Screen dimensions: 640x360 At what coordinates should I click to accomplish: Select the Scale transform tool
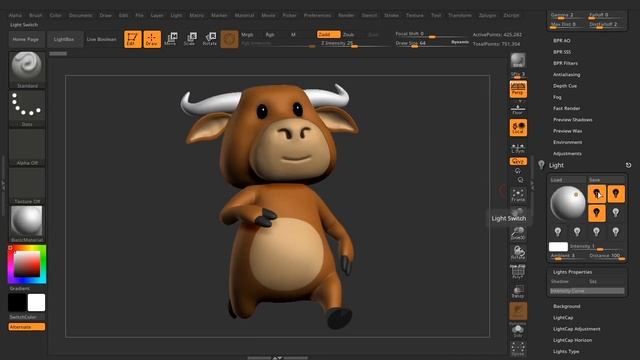click(x=190, y=39)
